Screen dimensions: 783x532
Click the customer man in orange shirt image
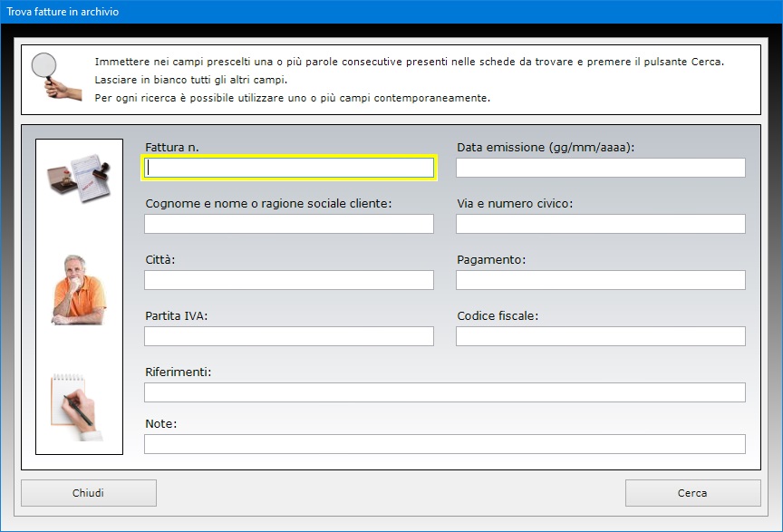click(79, 290)
